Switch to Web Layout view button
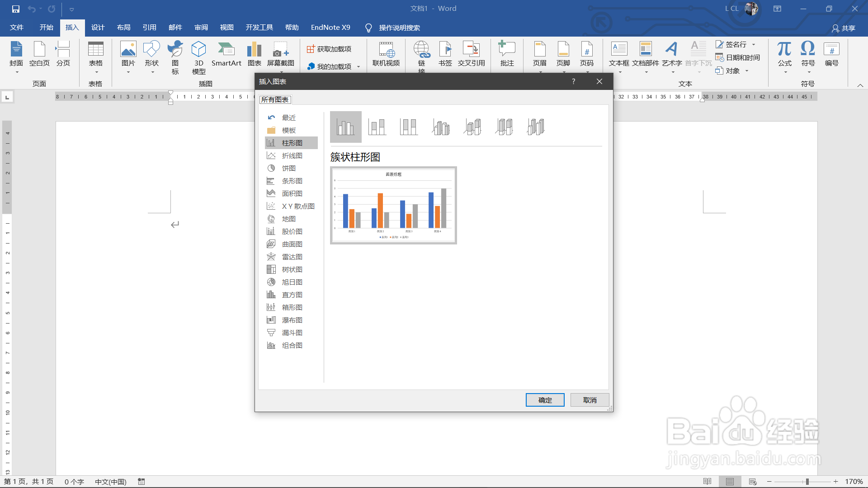The height and width of the screenshot is (488, 868). point(753,482)
